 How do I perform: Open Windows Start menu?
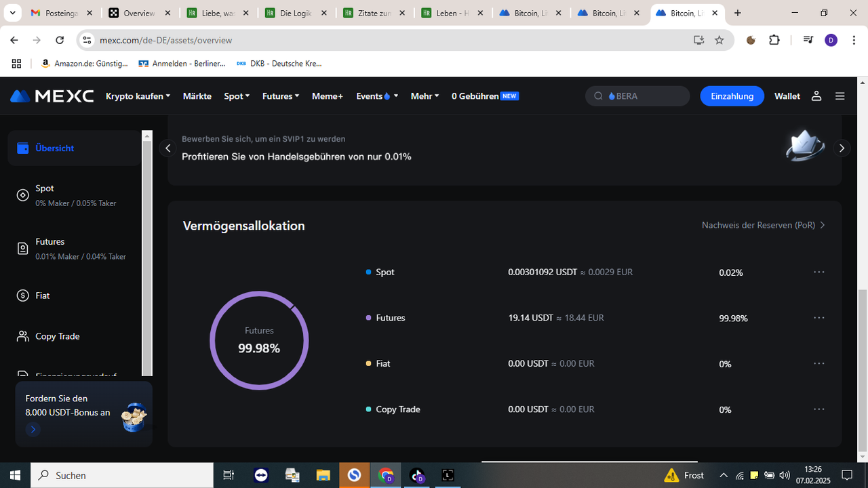pyautogui.click(x=15, y=475)
